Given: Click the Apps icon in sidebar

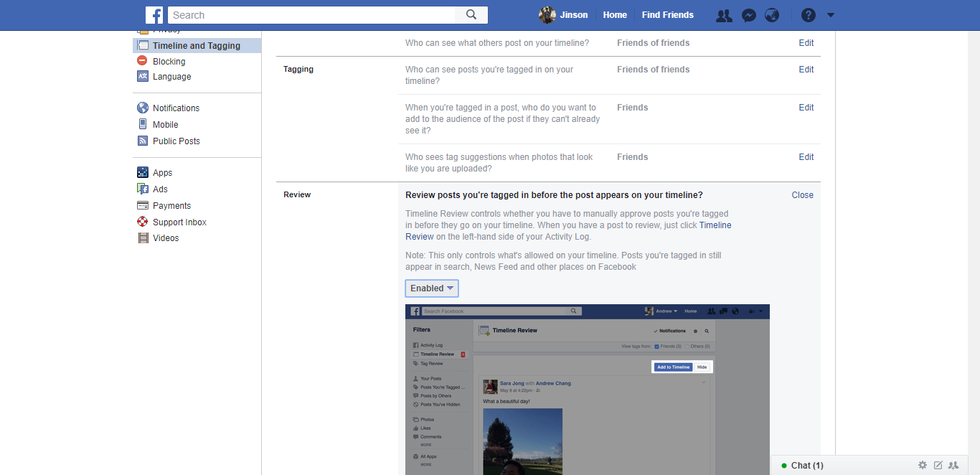Looking at the screenshot, I should tap(142, 172).
